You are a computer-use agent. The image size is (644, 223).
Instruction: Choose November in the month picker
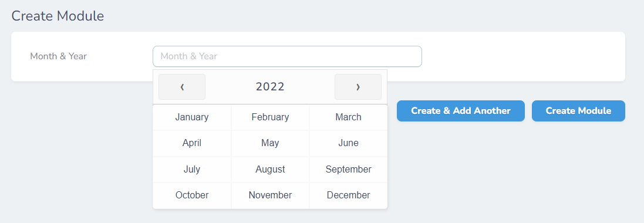click(x=270, y=195)
